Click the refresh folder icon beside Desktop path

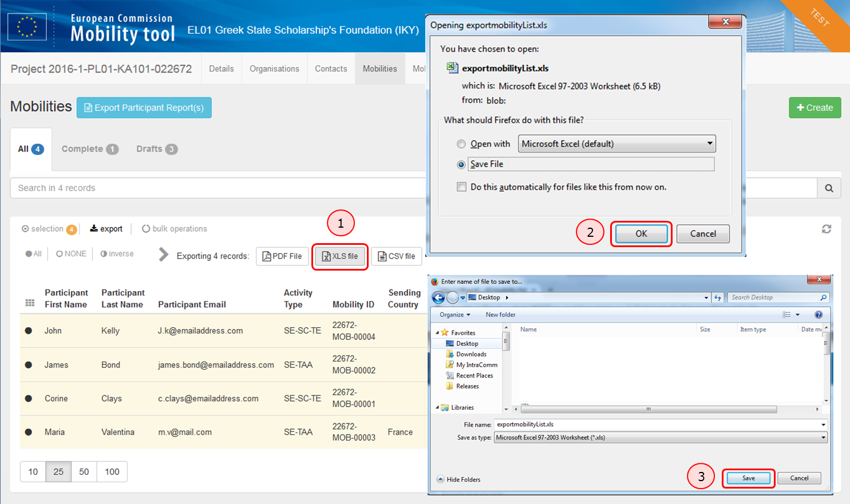pyautogui.click(x=718, y=297)
